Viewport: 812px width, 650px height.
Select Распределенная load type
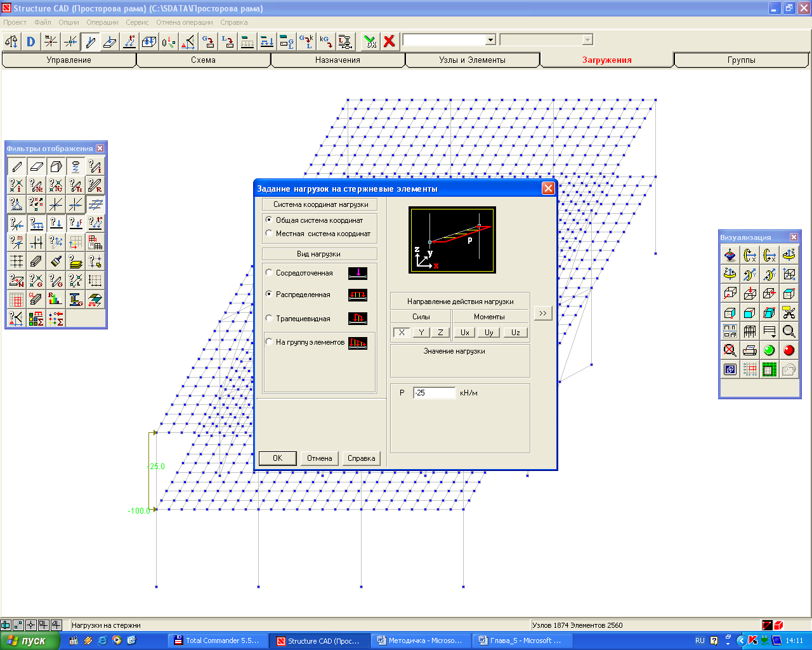269,294
